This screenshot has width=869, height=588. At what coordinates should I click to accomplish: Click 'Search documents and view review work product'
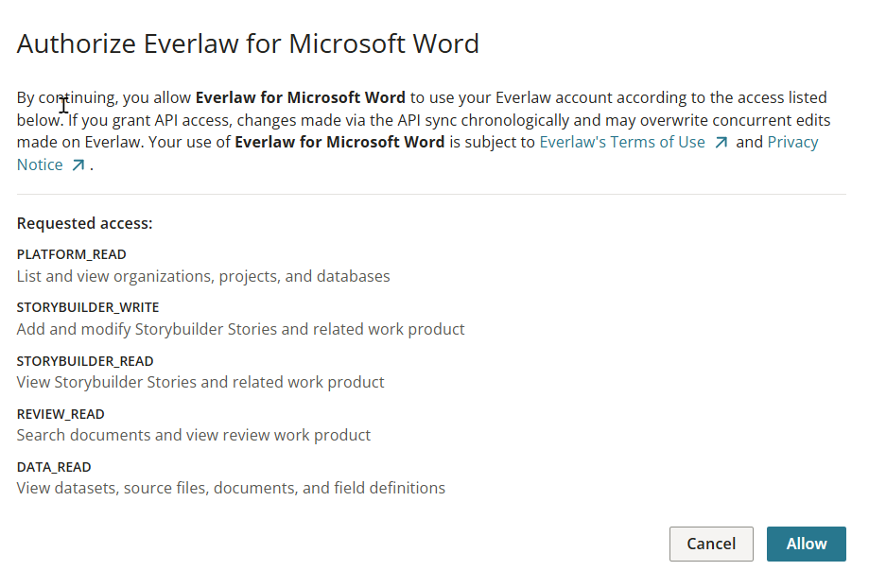coord(194,435)
